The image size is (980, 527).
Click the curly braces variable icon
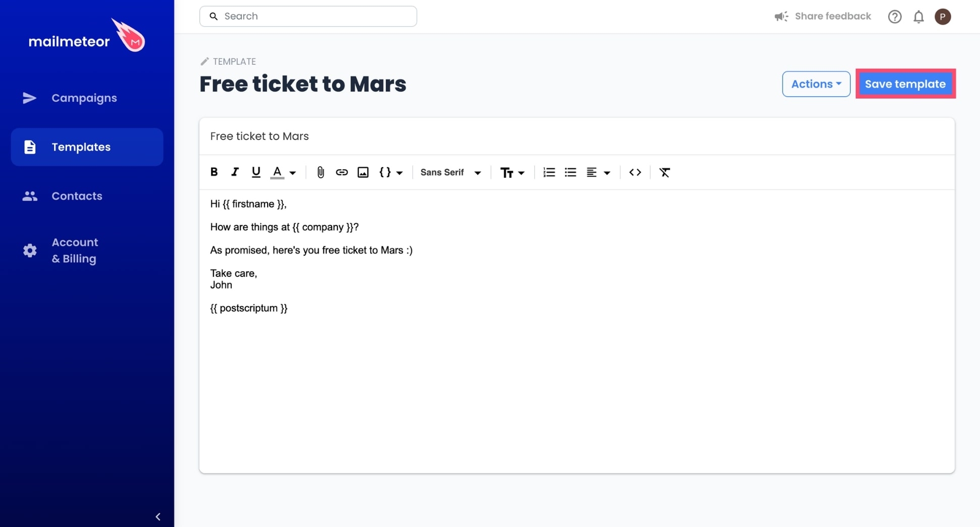tap(385, 172)
